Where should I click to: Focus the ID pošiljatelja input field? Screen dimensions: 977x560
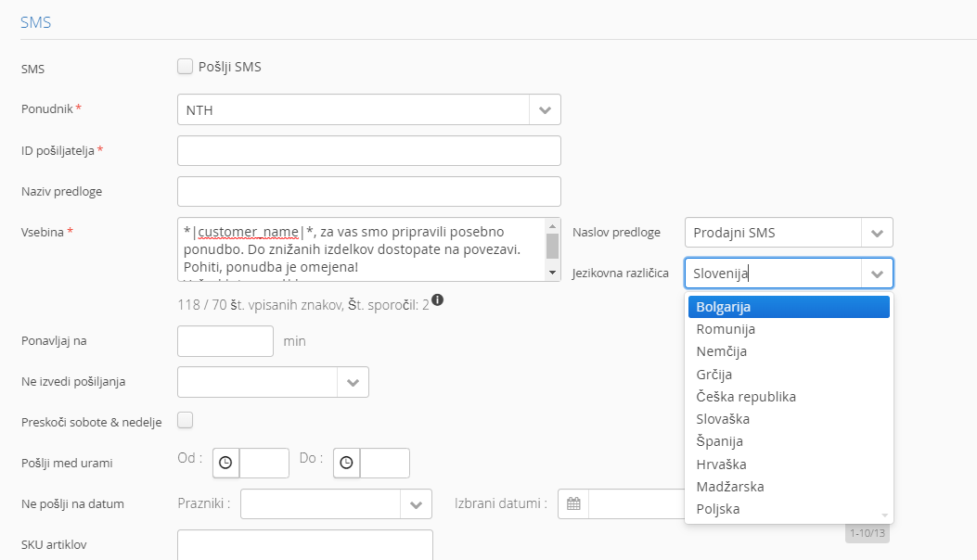pos(369,151)
